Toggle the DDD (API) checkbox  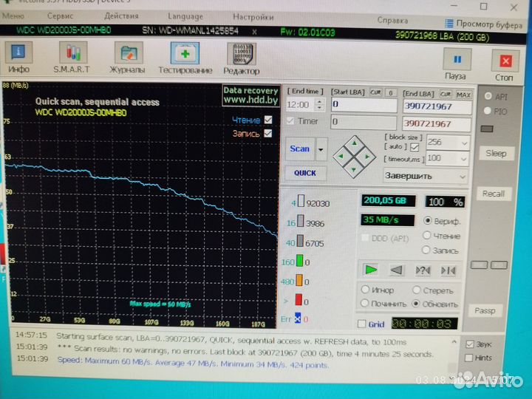point(365,238)
